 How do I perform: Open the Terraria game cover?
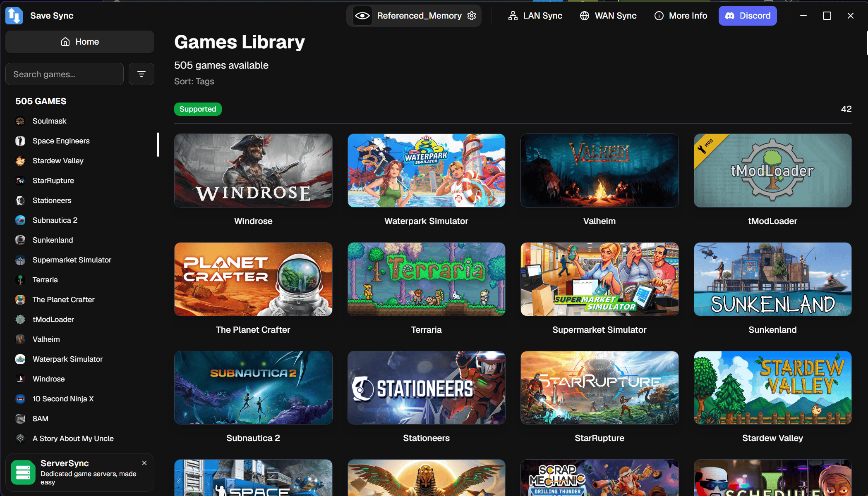(427, 279)
